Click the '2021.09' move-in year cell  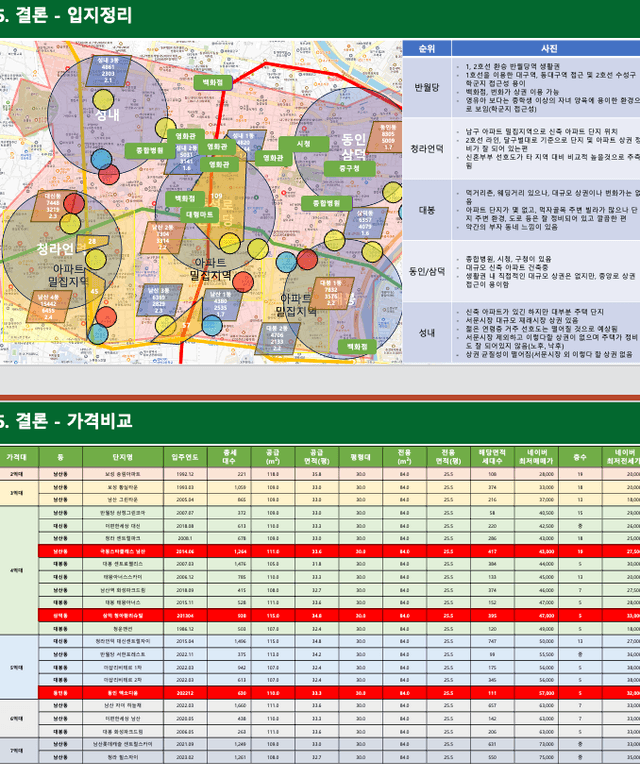(x=185, y=744)
